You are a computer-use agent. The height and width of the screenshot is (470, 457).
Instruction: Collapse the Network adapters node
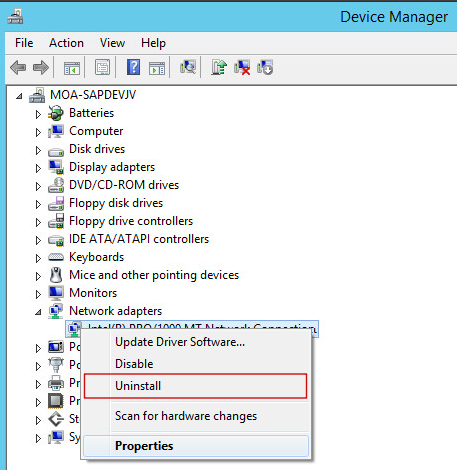click(x=38, y=312)
